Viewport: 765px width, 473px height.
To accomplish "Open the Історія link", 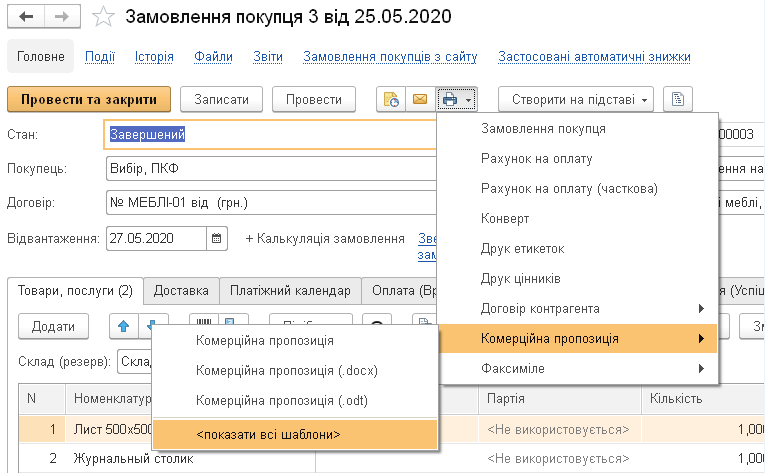I will coord(154,57).
